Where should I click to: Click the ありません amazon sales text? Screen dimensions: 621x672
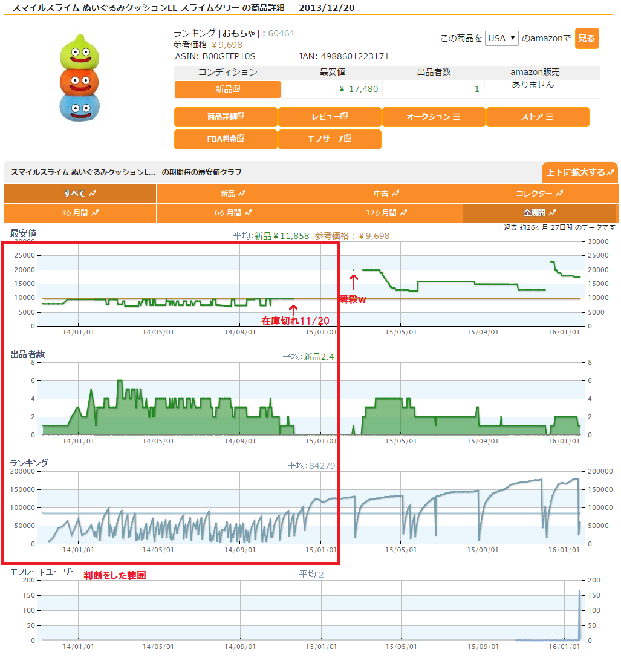coord(533,85)
